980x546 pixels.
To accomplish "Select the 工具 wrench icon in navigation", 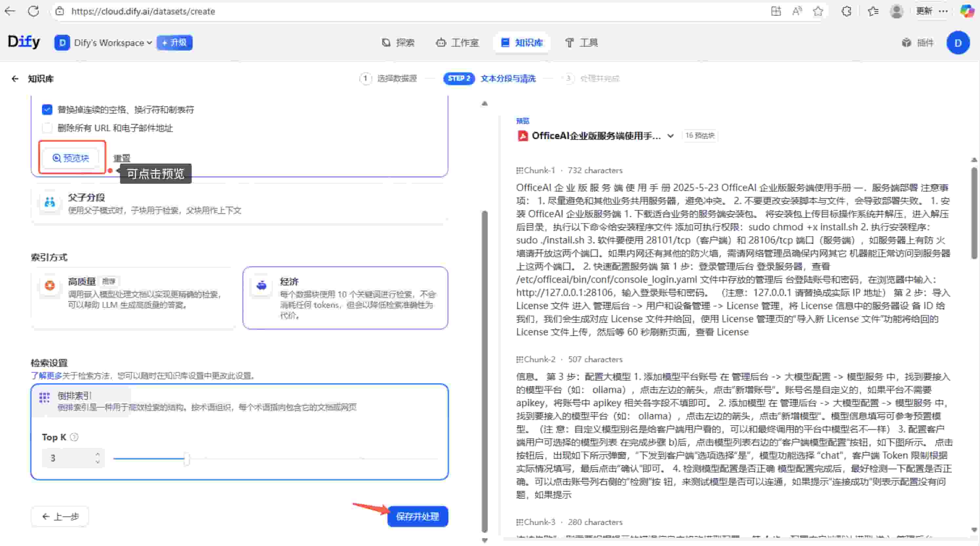I will point(570,43).
